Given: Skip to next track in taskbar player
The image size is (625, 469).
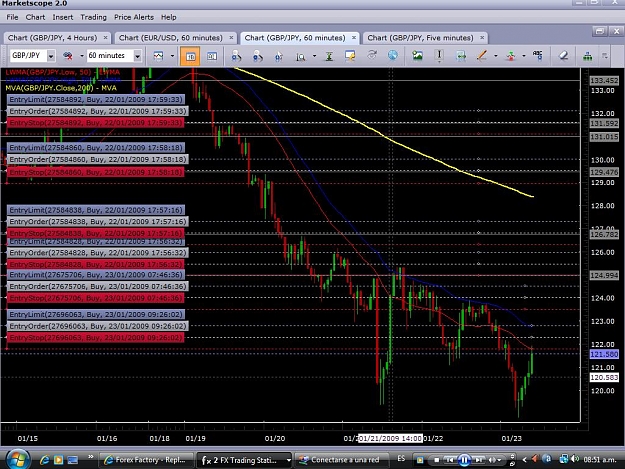Looking at the screenshot, I should tap(479, 460).
